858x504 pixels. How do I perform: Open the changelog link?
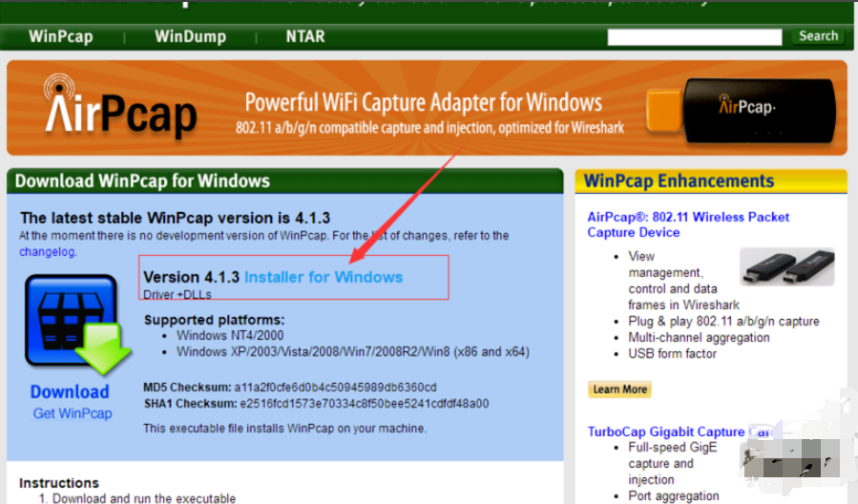pyautogui.click(x=47, y=252)
